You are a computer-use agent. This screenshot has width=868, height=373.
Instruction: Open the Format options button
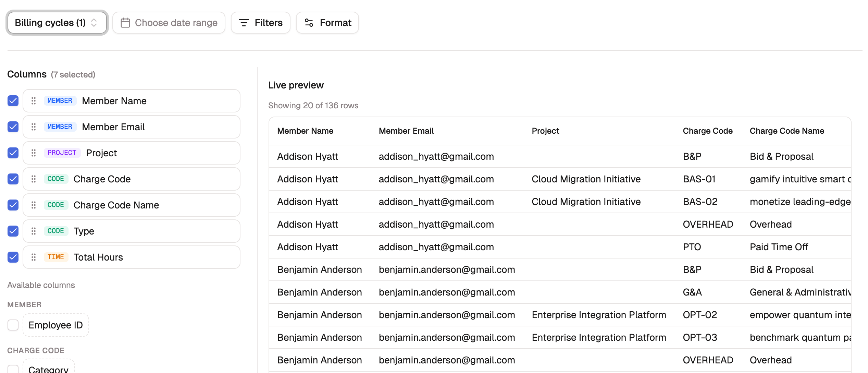[x=327, y=23]
